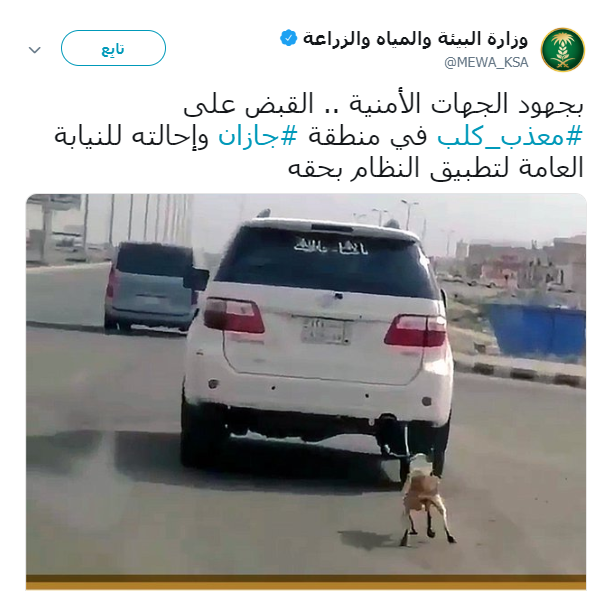Expand the tweet options chevron

[35, 50]
